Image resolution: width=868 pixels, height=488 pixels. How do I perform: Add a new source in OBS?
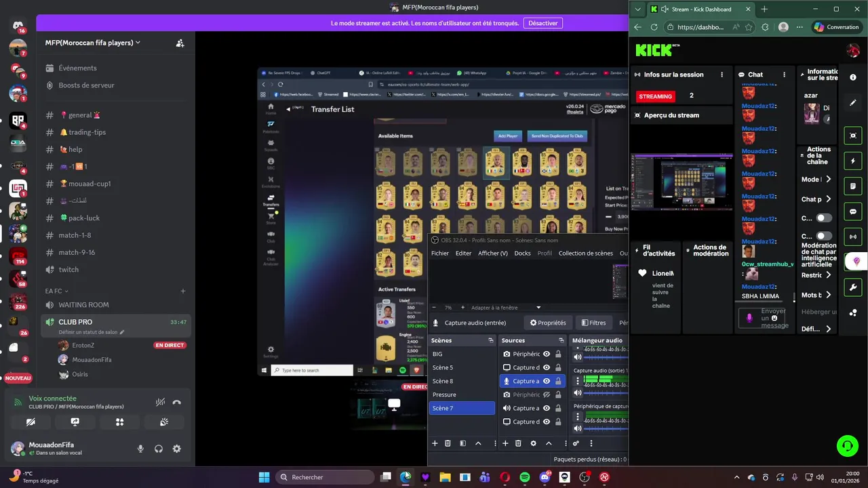[x=505, y=443]
